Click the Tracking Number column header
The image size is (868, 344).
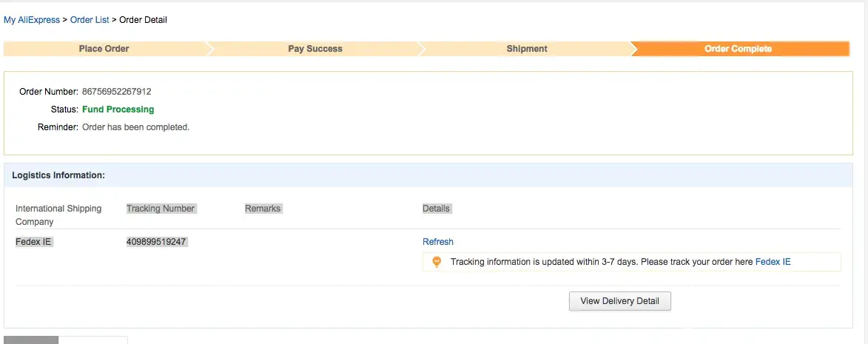[161, 209]
